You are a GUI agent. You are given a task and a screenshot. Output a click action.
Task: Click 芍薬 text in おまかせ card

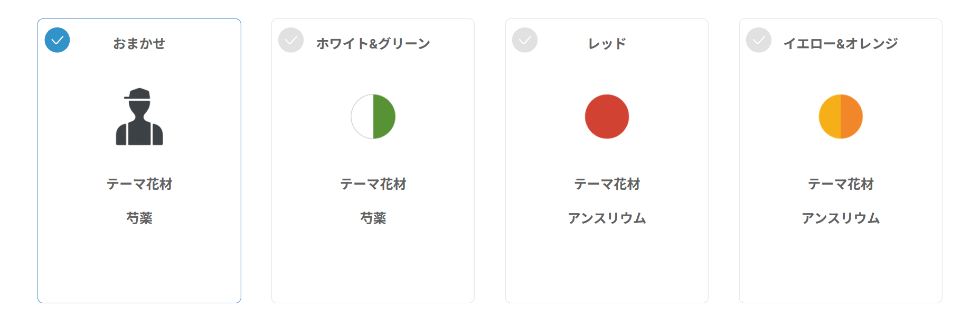(x=139, y=218)
